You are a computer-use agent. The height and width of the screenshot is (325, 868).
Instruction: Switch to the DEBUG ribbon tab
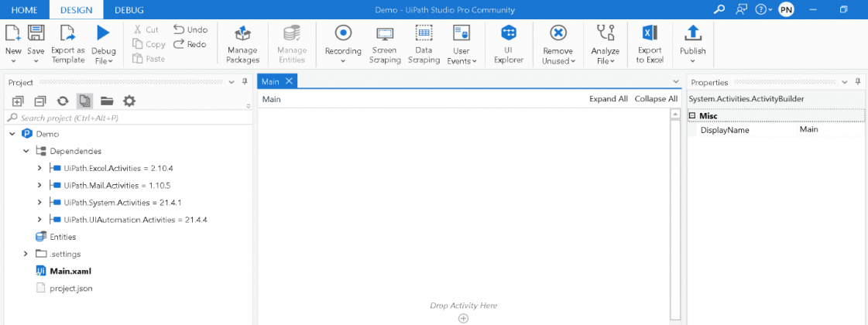click(x=129, y=9)
